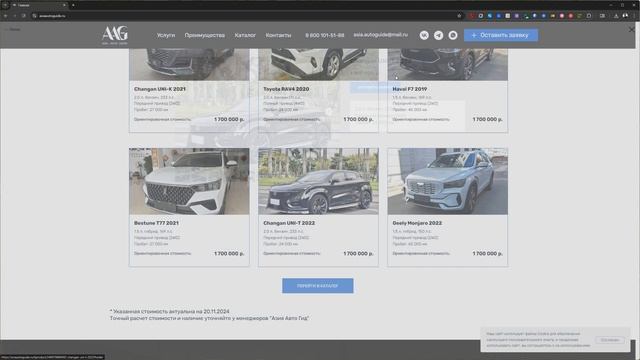This screenshot has width=640, height=360.
Task: Open a new browser tab with plus
Action: (73, 5)
